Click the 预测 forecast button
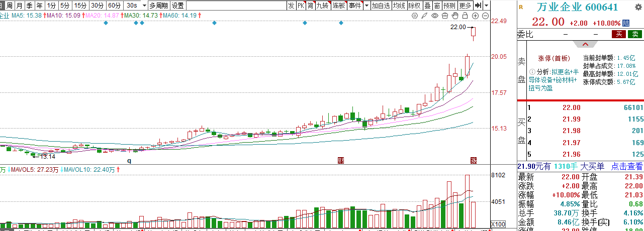 (x=450, y=6)
